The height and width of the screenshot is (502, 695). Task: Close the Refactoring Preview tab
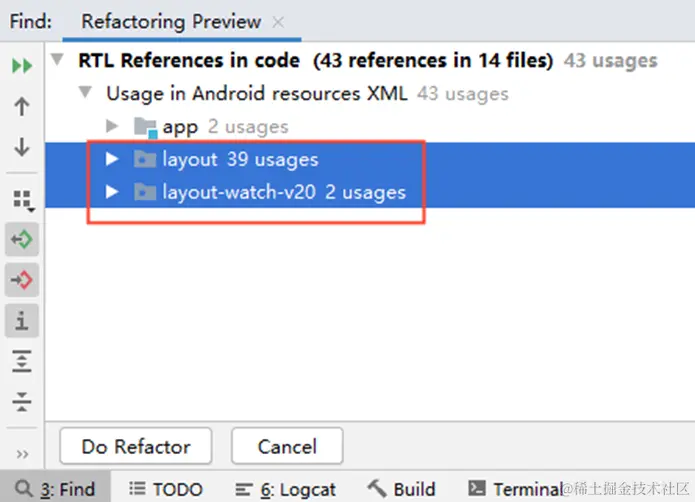[278, 22]
